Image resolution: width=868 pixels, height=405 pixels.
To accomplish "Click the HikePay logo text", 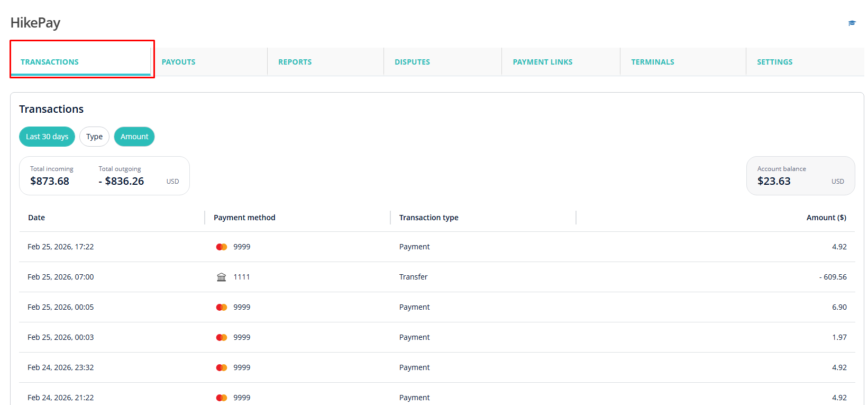I will (35, 23).
